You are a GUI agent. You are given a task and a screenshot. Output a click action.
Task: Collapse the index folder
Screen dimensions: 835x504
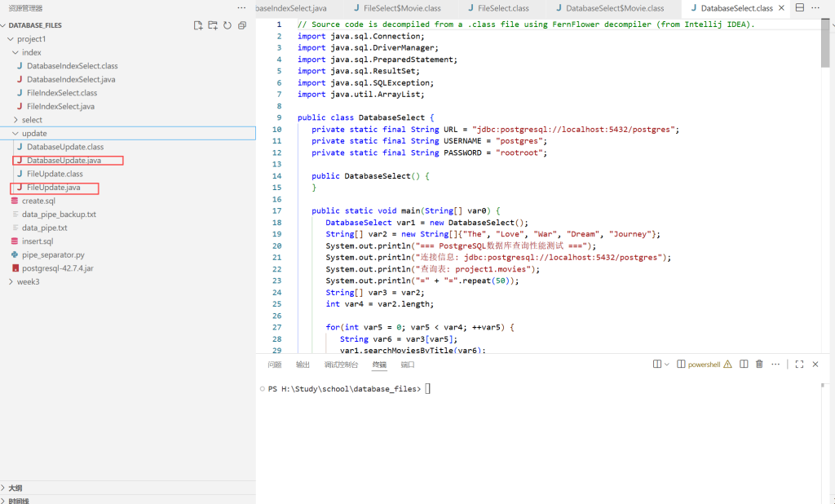click(31, 52)
